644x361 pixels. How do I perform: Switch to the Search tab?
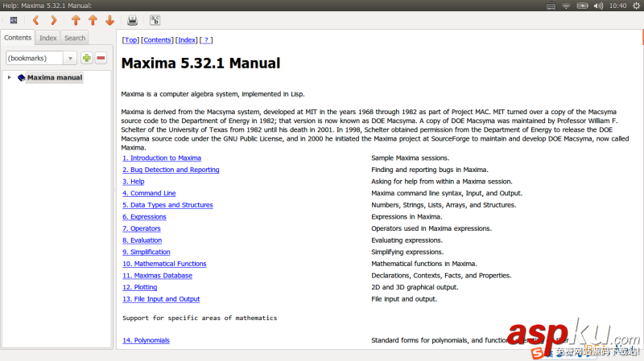point(75,38)
